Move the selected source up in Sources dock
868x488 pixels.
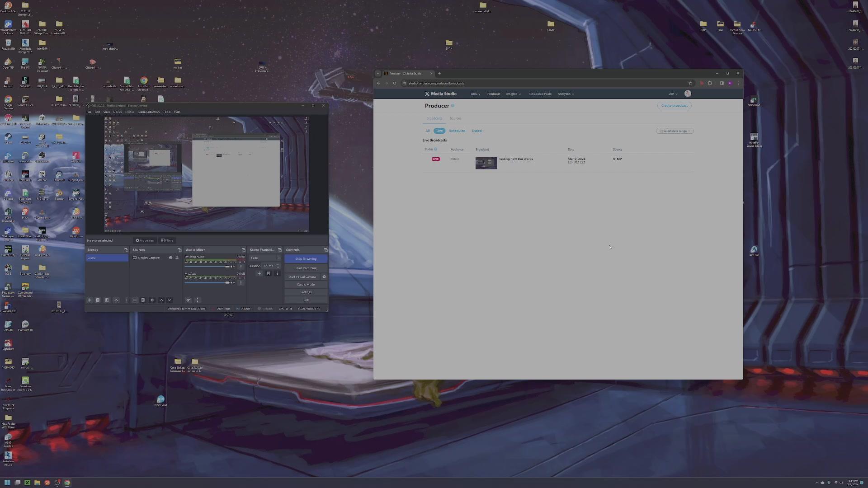pos(161,300)
